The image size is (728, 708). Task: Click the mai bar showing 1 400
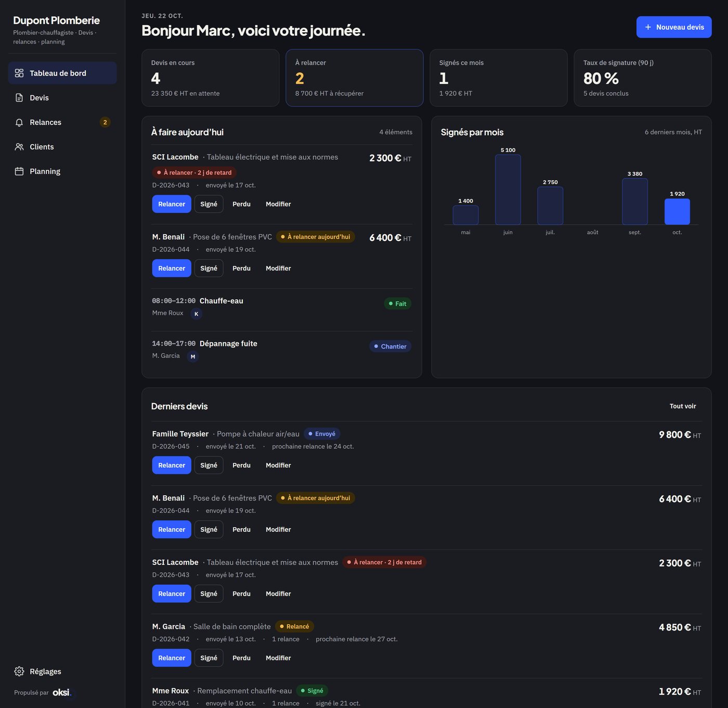click(x=465, y=215)
